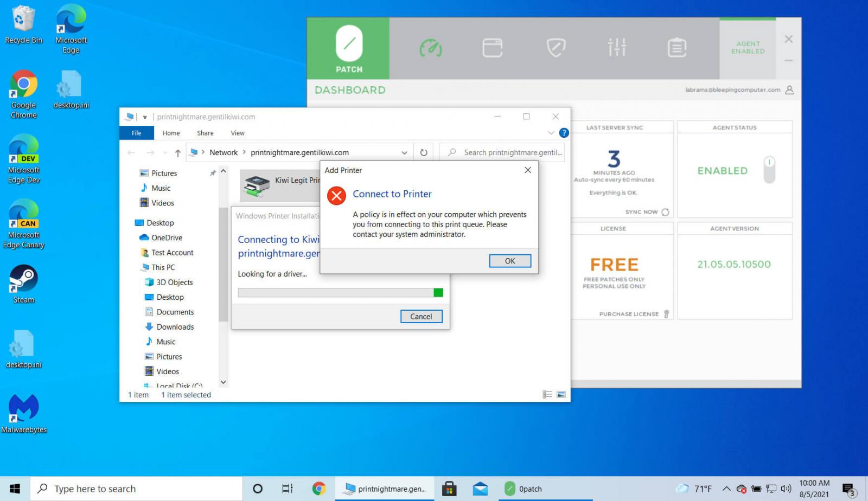Viewport: 868px width, 501px height.
Task: Open the notification center icon
Action: pos(850,489)
